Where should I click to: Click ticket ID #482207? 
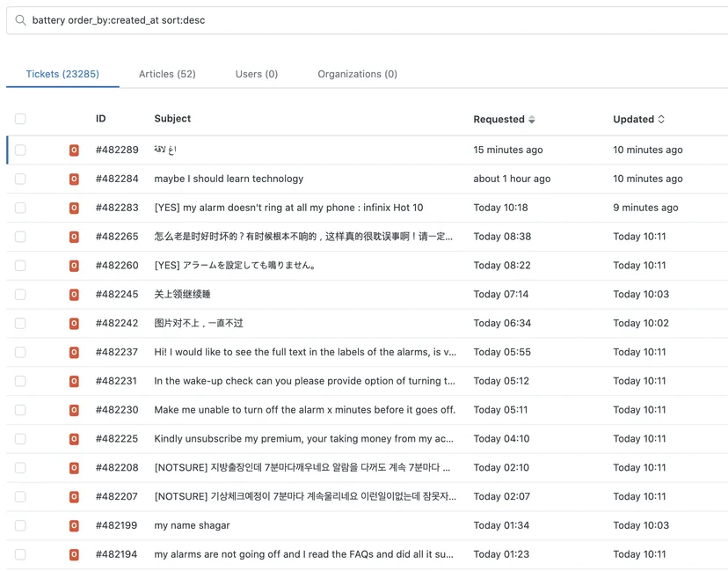pos(117,497)
